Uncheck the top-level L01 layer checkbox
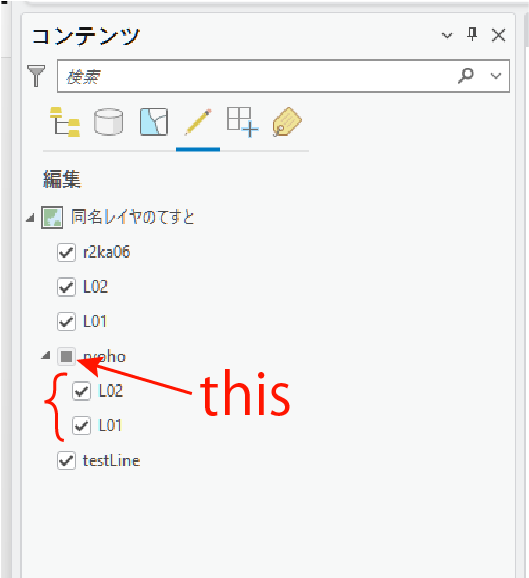 tap(66, 321)
